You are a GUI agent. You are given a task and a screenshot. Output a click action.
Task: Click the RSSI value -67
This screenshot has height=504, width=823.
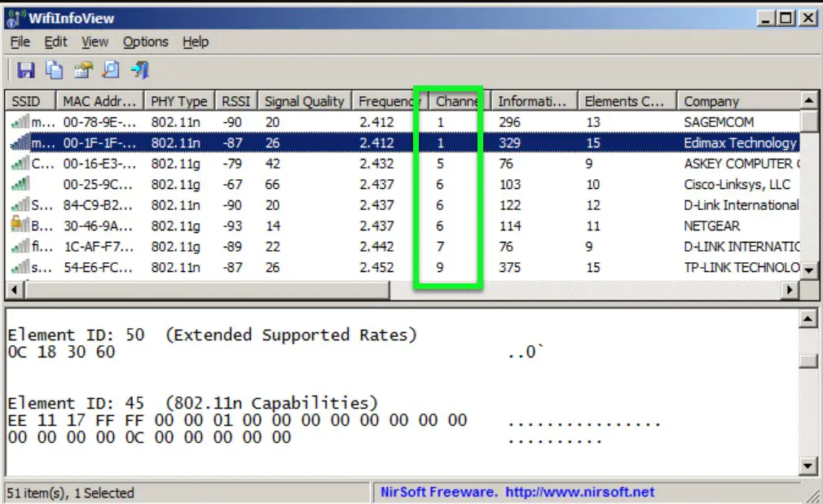point(232,184)
